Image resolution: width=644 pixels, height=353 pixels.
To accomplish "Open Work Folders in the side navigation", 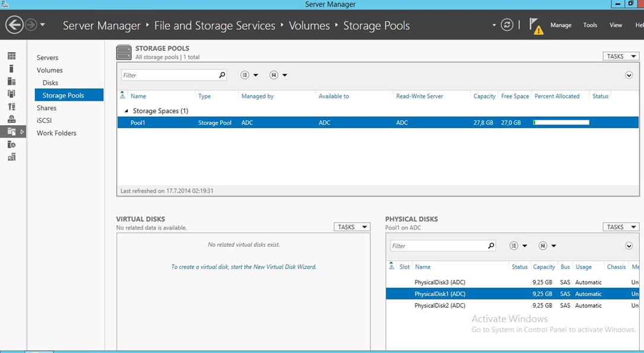I will pyautogui.click(x=56, y=133).
